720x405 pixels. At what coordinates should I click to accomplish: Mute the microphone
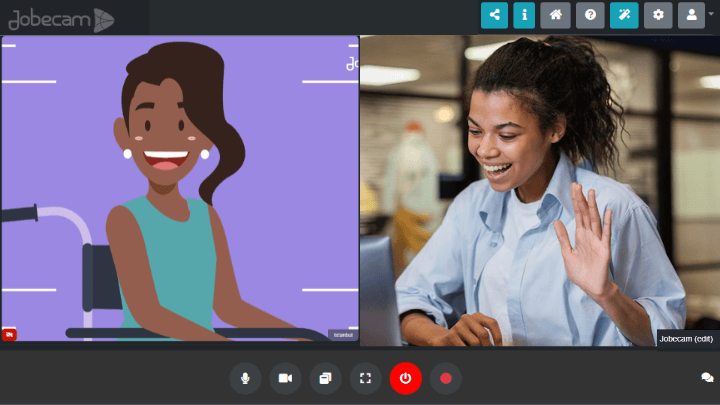(245, 378)
